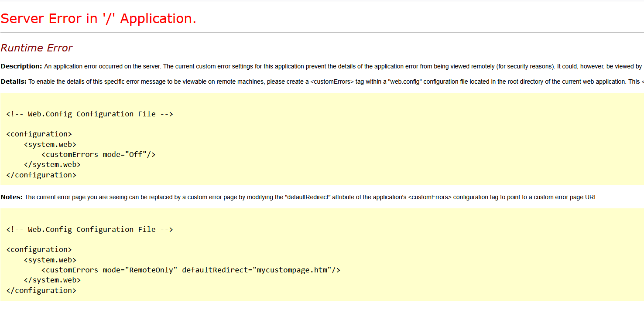Viewport: 644px width, 316px height.
Task: Click opening <system.web> tag in second code block
Action: point(50,260)
